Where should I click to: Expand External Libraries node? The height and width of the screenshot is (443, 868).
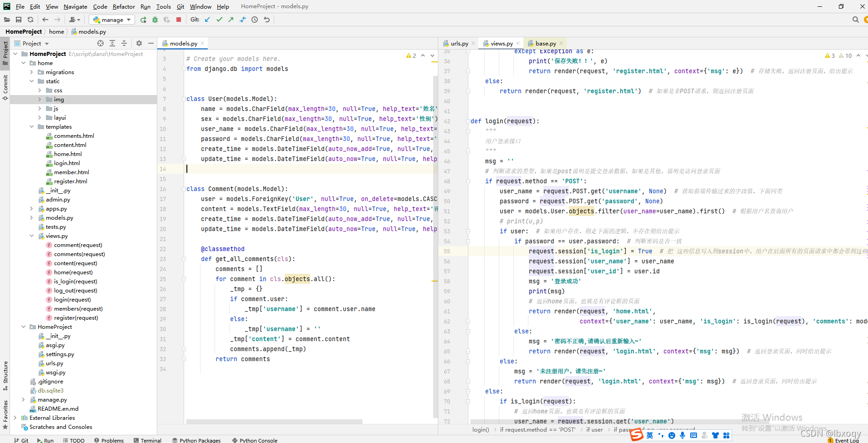point(15,418)
